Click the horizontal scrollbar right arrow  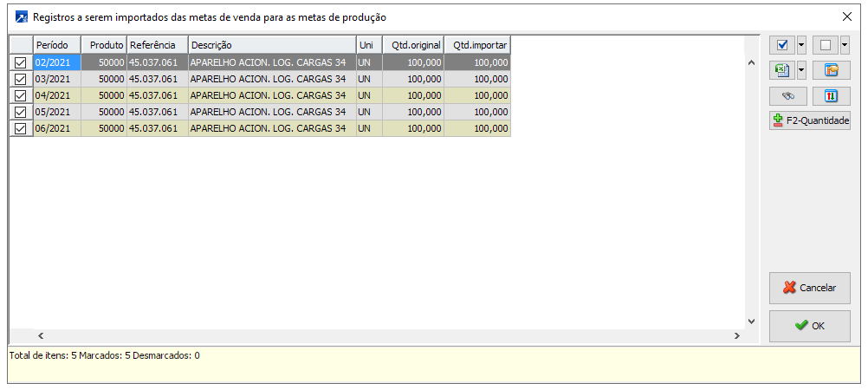(737, 335)
